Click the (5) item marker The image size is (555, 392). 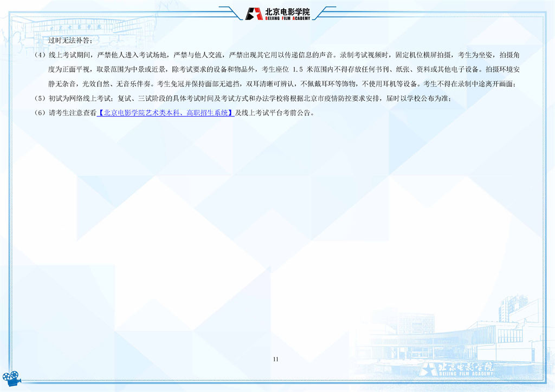coord(40,99)
